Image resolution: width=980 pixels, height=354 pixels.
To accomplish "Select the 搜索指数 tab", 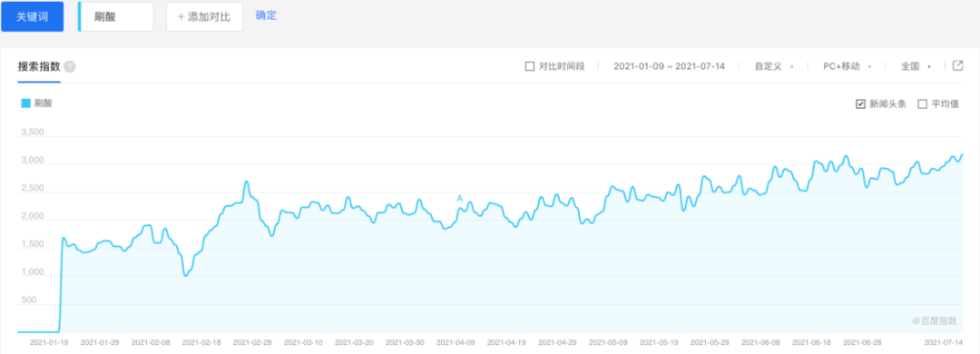I will (x=39, y=66).
